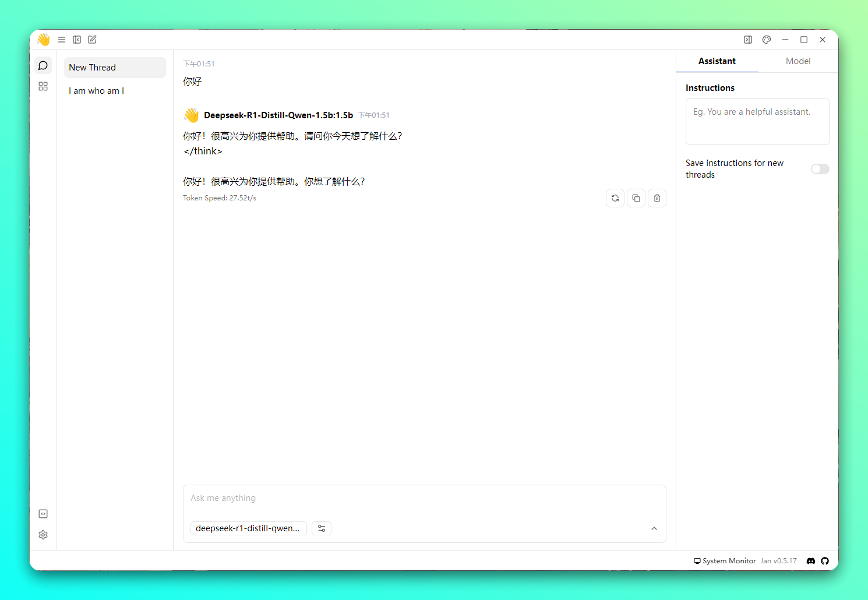
Task: Click the Instructions text area
Action: pos(757,122)
